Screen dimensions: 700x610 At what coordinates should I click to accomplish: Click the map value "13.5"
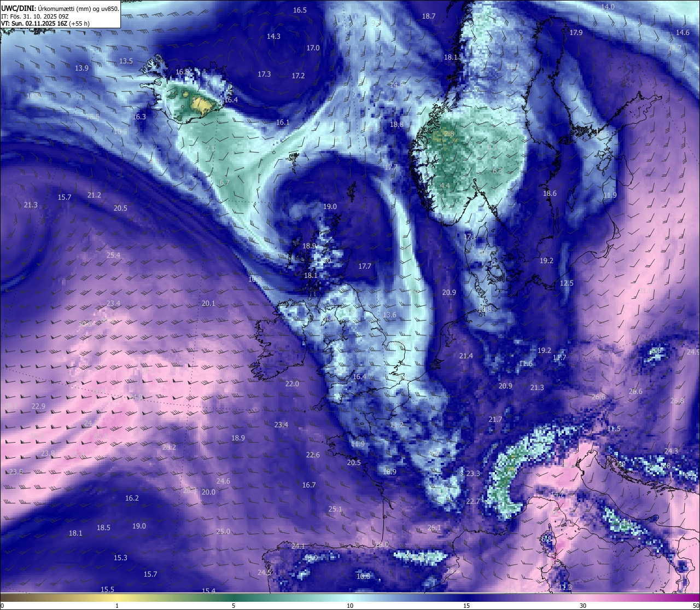coord(126,61)
